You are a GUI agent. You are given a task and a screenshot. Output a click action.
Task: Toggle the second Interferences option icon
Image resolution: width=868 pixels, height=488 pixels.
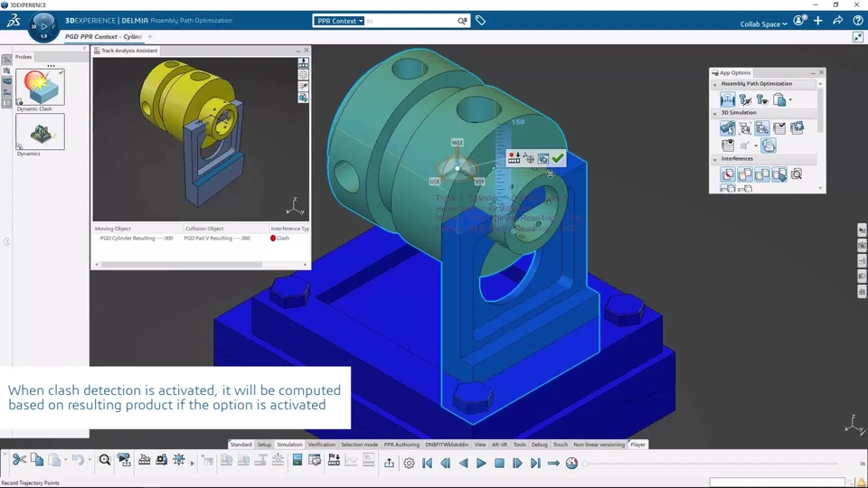pyautogui.click(x=745, y=174)
